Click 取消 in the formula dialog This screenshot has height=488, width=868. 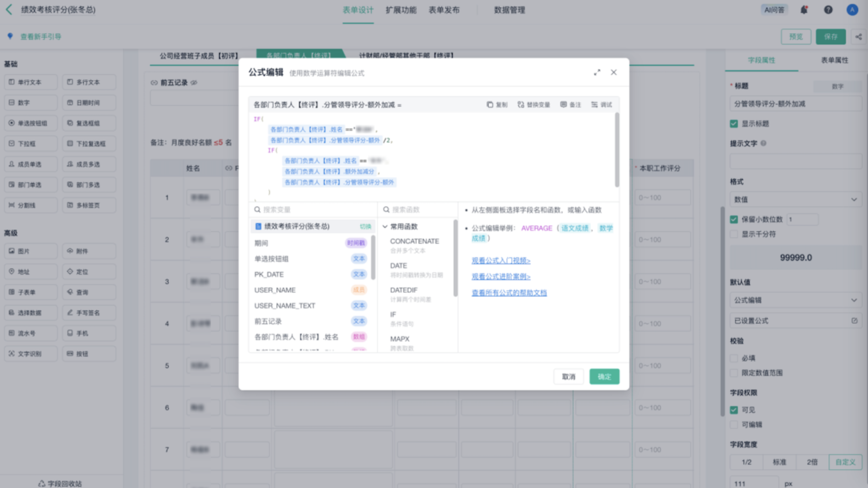point(569,377)
